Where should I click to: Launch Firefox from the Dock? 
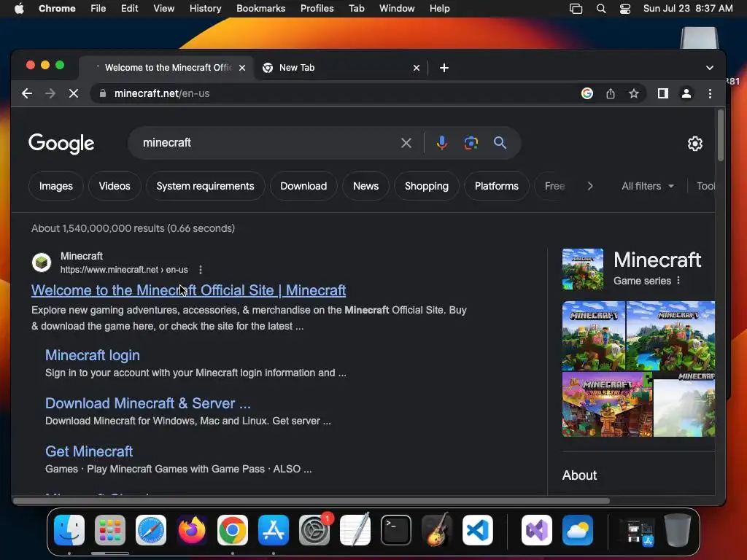(x=192, y=530)
